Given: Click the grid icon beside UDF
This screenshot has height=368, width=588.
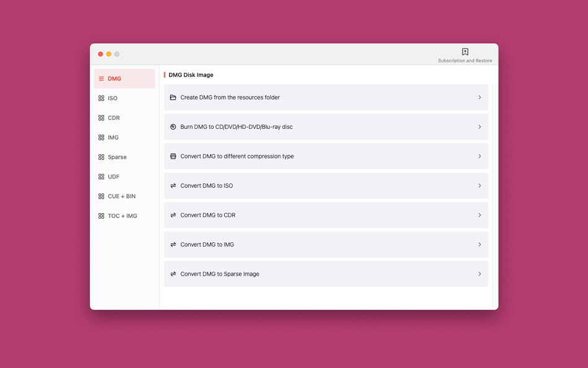Looking at the screenshot, I should (102, 177).
